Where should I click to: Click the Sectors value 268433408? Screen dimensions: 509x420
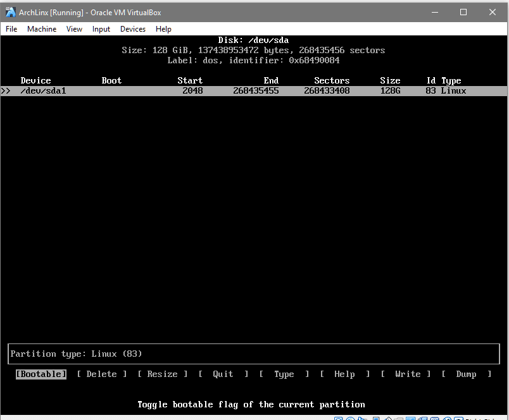click(327, 91)
